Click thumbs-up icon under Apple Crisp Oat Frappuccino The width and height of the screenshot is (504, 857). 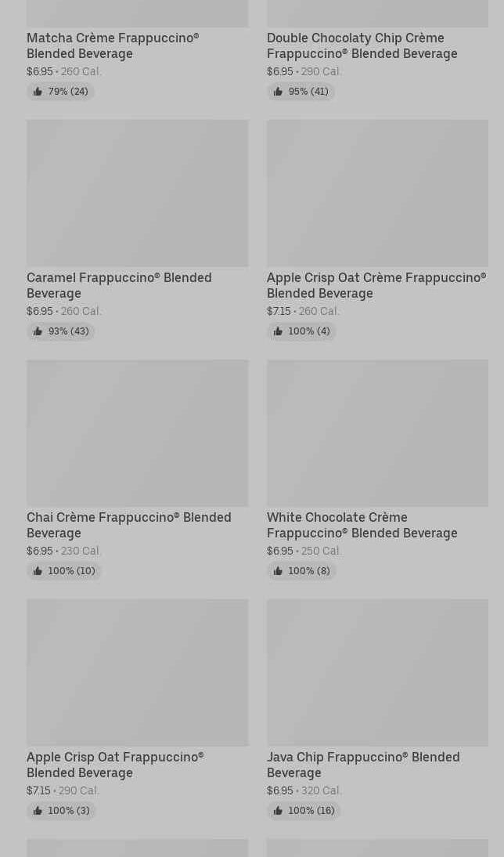click(38, 811)
